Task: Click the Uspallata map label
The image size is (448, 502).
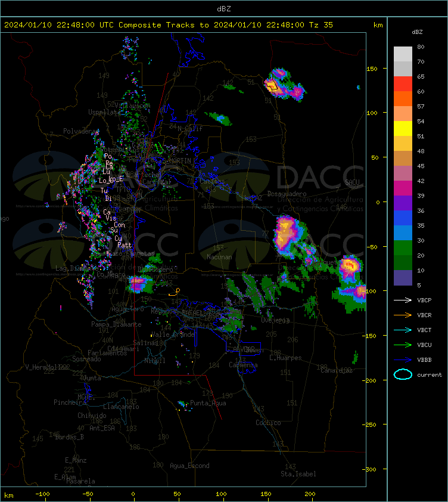Action: click(x=104, y=112)
